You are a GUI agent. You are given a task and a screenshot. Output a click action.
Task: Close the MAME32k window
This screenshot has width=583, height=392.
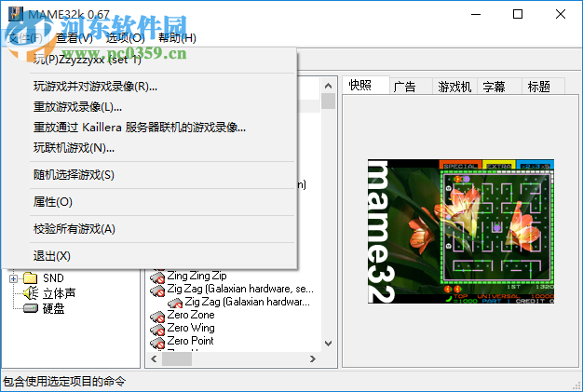tap(561, 14)
